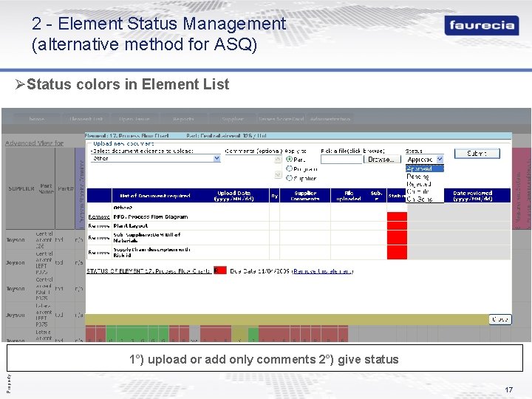The width and height of the screenshot is (532, 399).
Task: Open the Status dropdown arrow
Action: pyautogui.click(x=440, y=159)
